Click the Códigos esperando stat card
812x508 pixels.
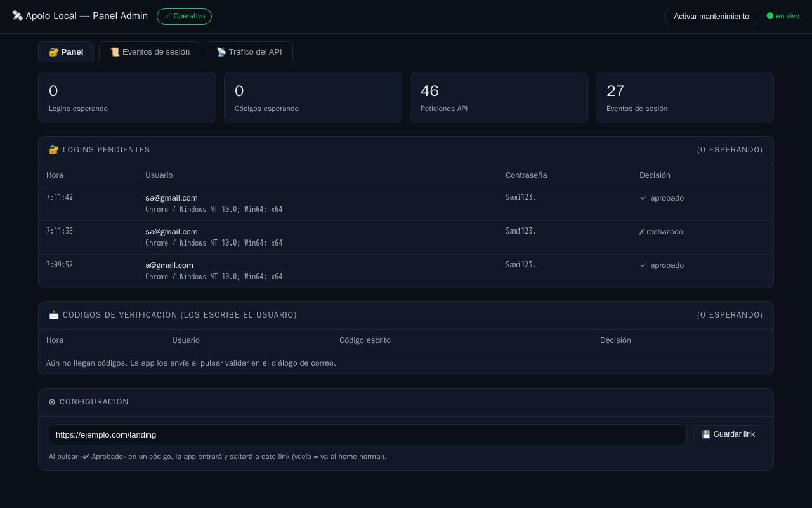(x=313, y=97)
